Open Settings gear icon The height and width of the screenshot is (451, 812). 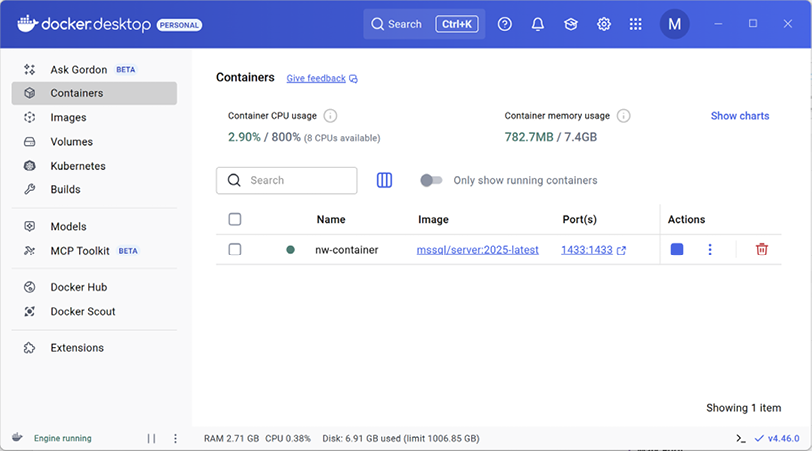pos(604,24)
